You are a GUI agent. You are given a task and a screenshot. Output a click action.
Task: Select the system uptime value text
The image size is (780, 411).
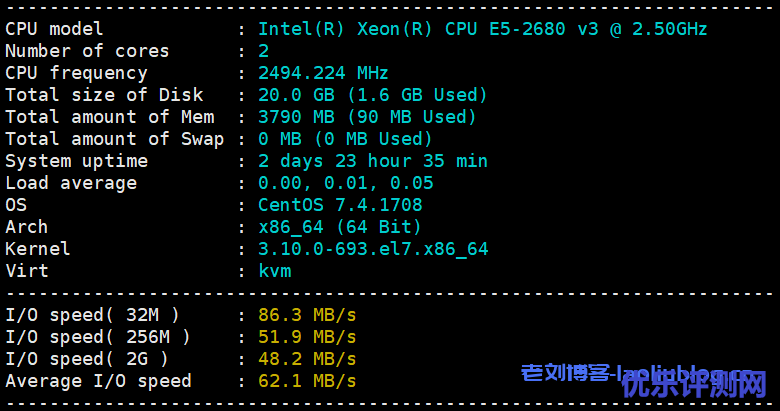(372, 161)
